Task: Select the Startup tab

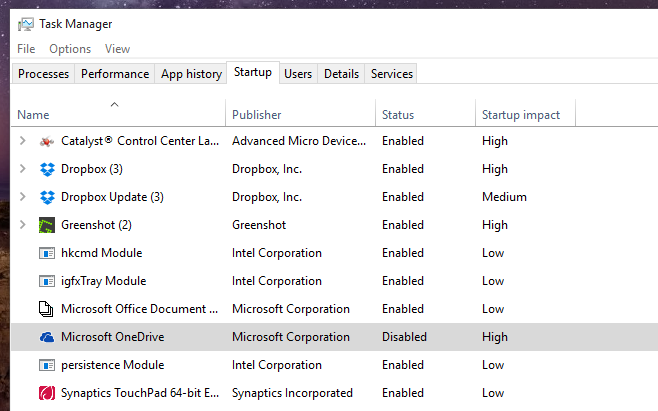Action: tap(253, 72)
